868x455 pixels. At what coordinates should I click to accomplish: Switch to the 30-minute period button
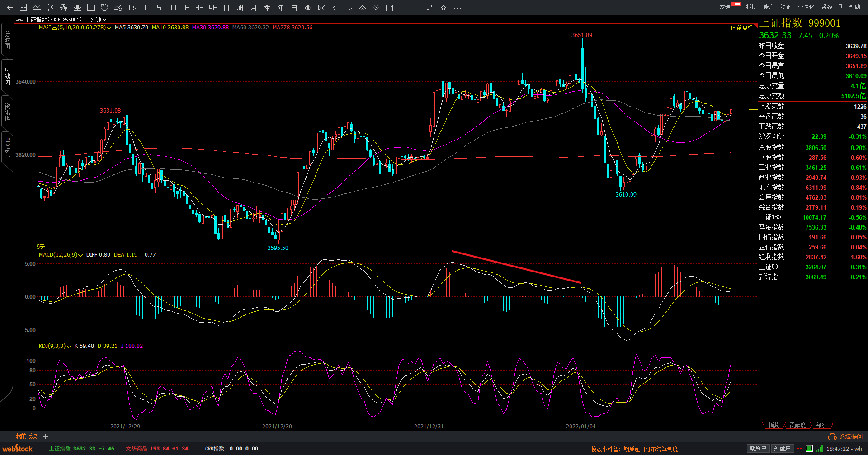click(x=172, y=8)
